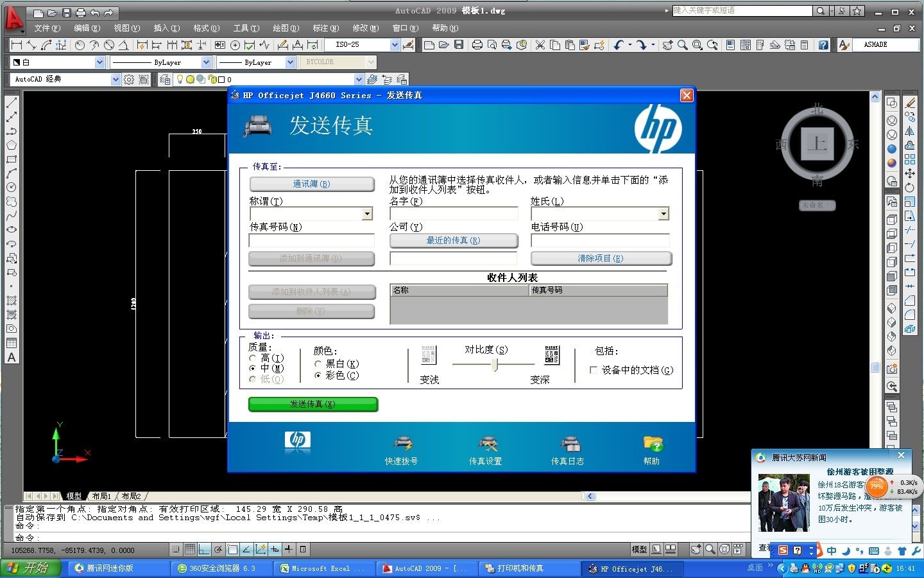Open the first ByLayer linetype dropdown
The width and height of the screenshot is (924, 578).
coord(206,62)
